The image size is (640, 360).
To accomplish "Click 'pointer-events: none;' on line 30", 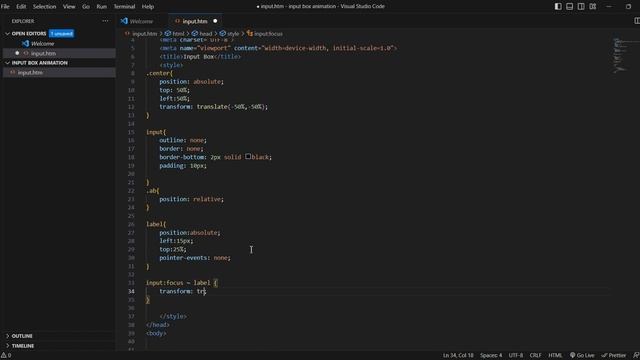I will coord(195,258).
